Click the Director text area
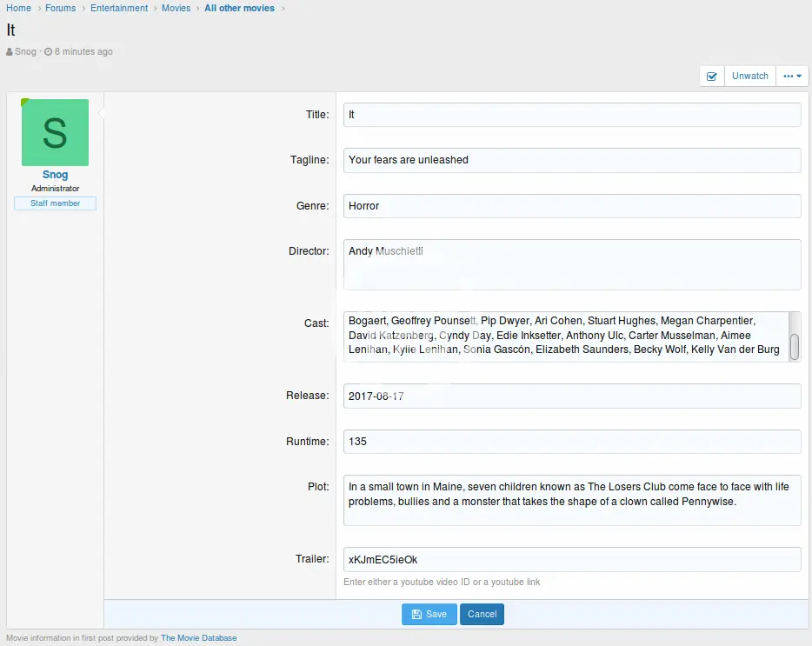 (571, 264)
